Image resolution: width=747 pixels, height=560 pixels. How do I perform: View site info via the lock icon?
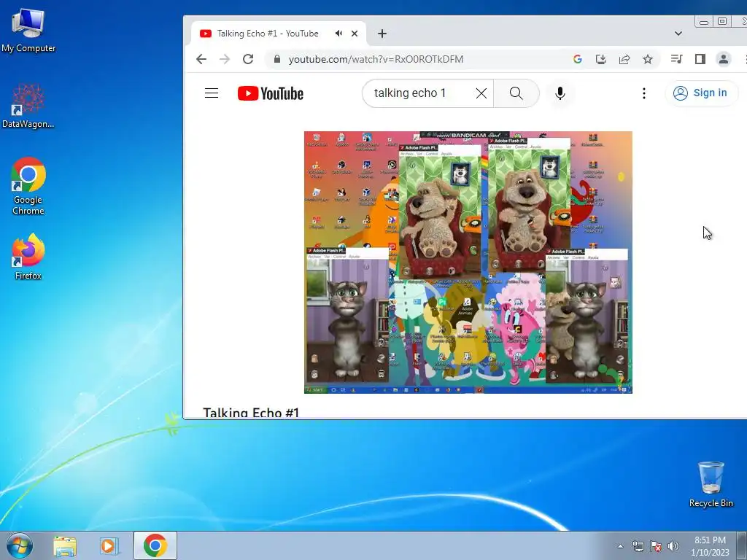click(x=277, y=59)
